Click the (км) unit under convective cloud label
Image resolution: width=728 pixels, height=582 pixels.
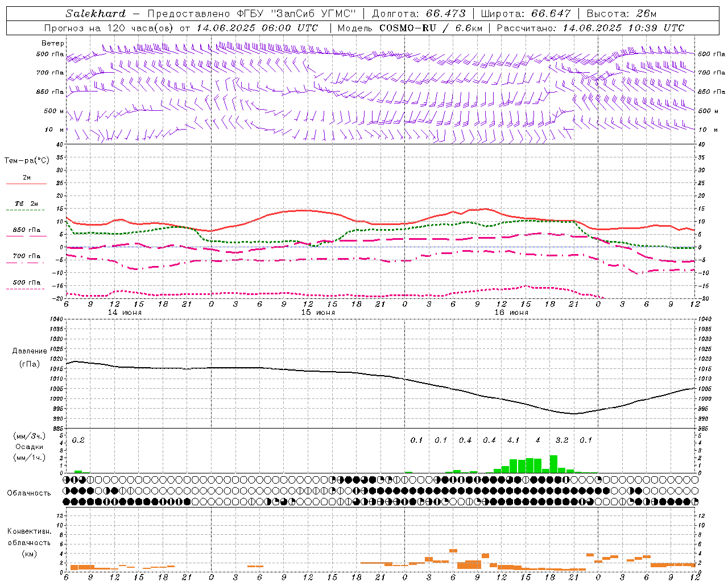tap(29, 554)
